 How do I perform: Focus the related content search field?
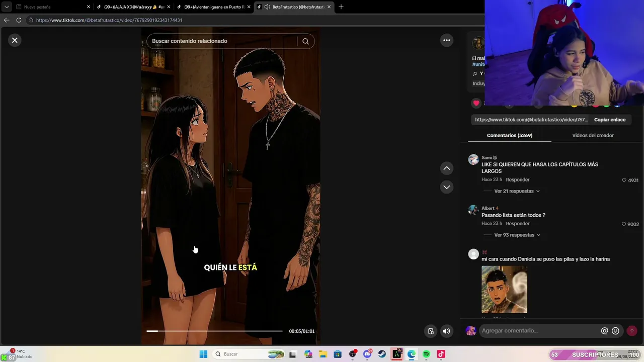224,41
